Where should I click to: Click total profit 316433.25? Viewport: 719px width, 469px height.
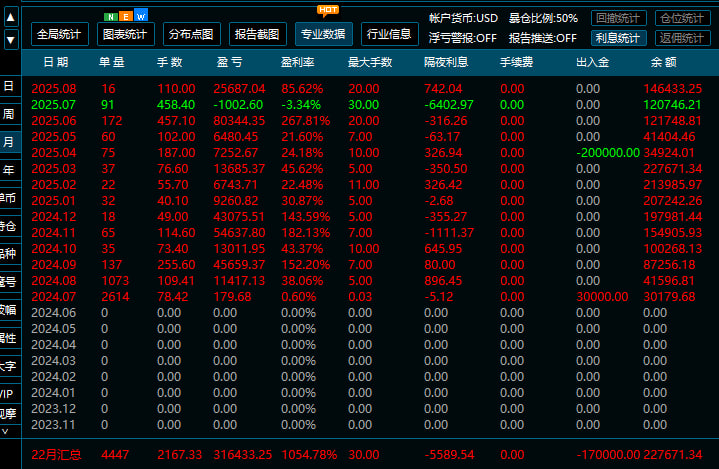tap(243, 455)
